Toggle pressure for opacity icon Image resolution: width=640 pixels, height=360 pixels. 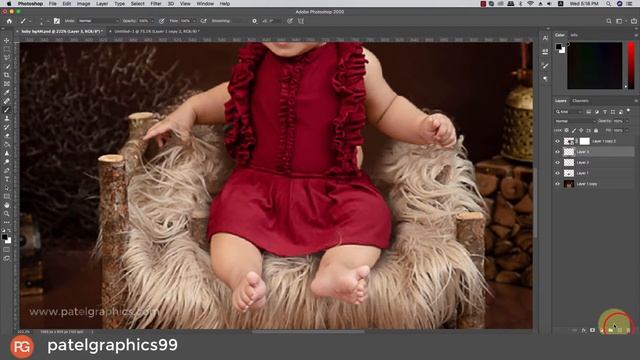[x=162, y=21]
